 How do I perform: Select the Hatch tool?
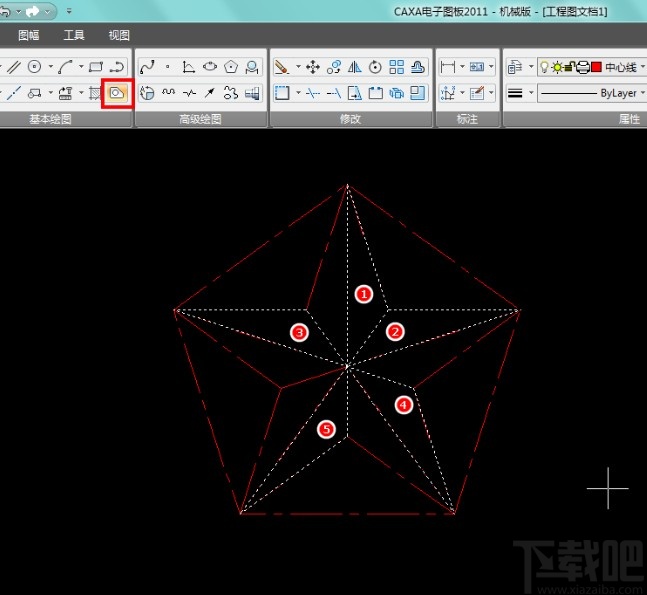pyautogui.click(x=95, y=93)
